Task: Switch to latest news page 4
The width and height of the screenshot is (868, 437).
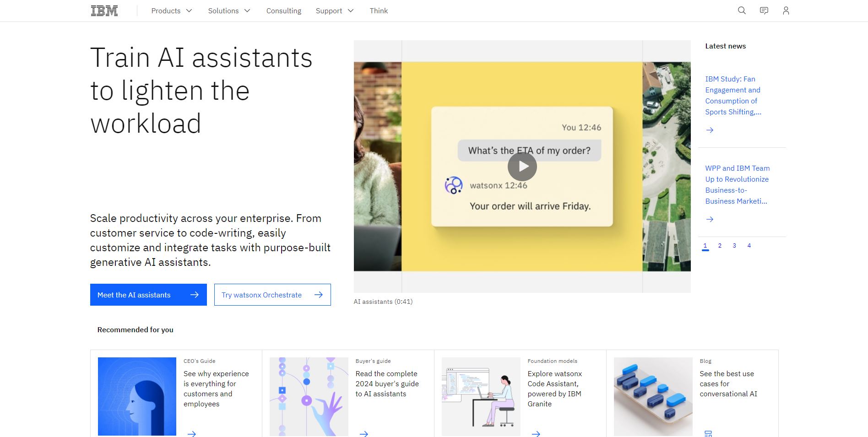Action: [x=749, y=246]
